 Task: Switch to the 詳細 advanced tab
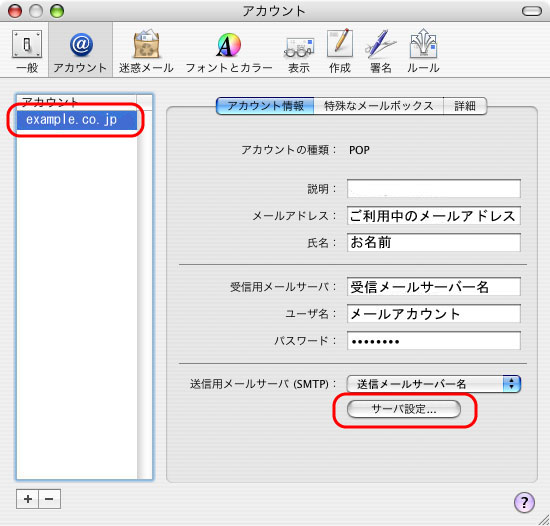tap(465, 106)
